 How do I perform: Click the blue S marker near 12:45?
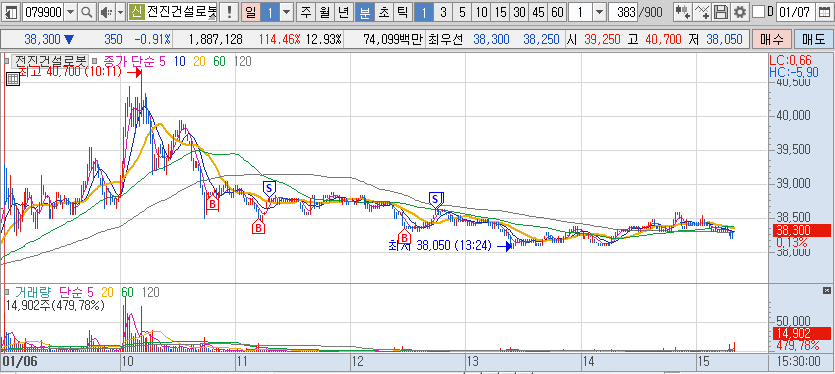tap(436, 200)
